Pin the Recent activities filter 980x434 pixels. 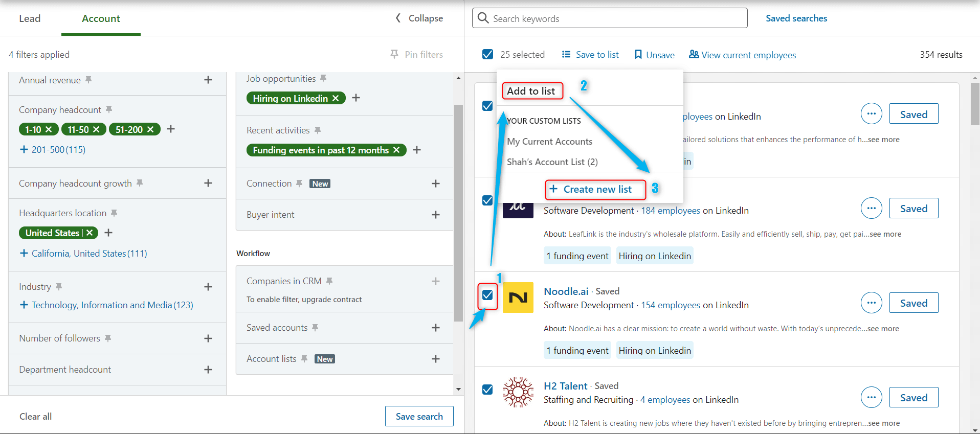(318, 130)
